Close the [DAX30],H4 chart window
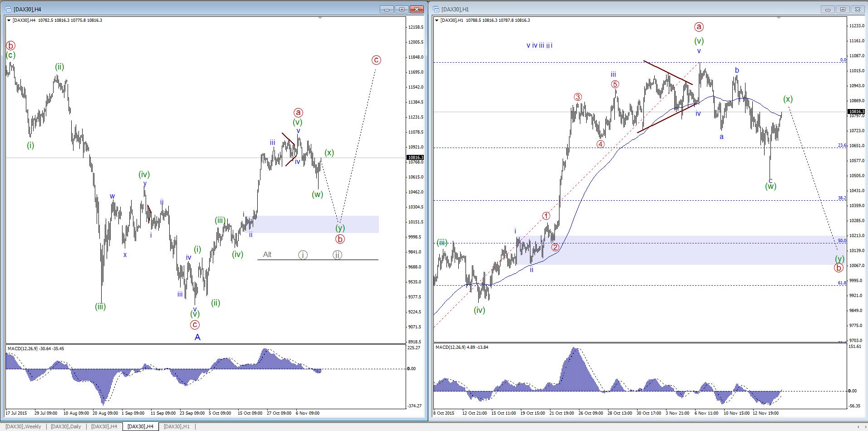 click(x=417, y=9)
